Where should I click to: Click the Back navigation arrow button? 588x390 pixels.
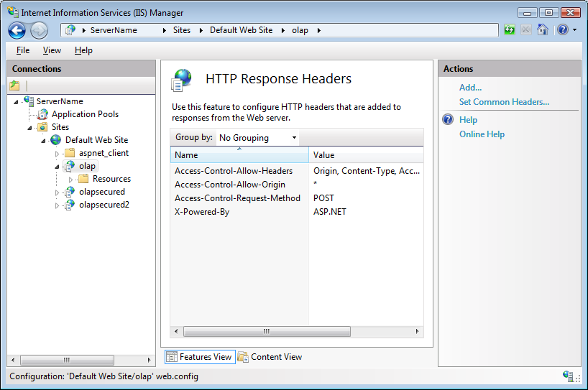pyautogui.click(x=17, y=30)
